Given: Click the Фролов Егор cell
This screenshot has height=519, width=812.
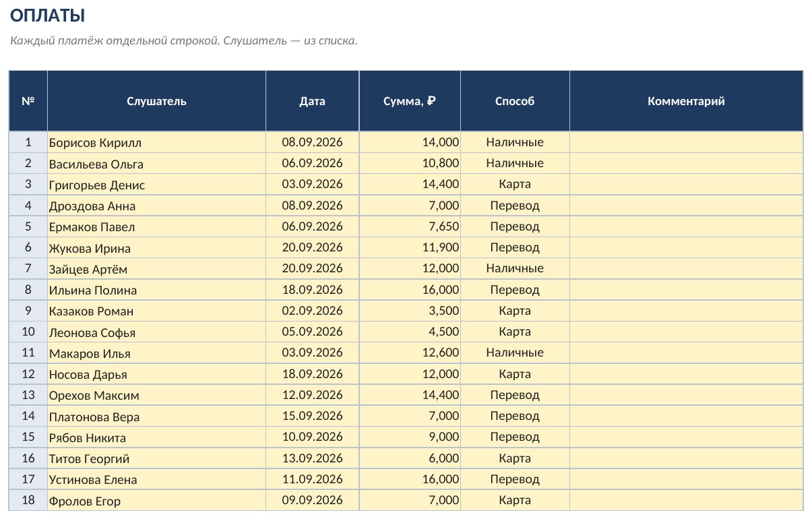Looking at the screenshot, I should pos(156,501).
